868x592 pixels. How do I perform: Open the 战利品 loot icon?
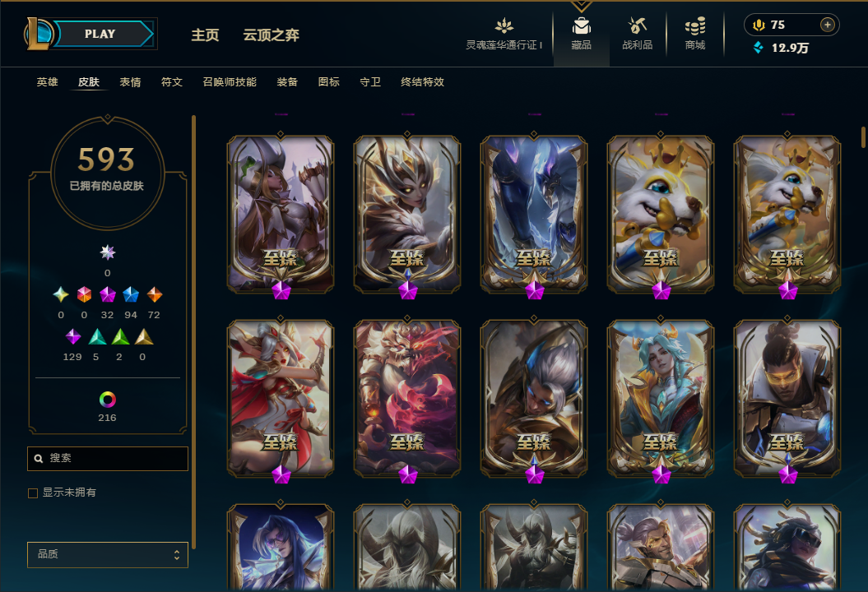[x=637, y=25]
